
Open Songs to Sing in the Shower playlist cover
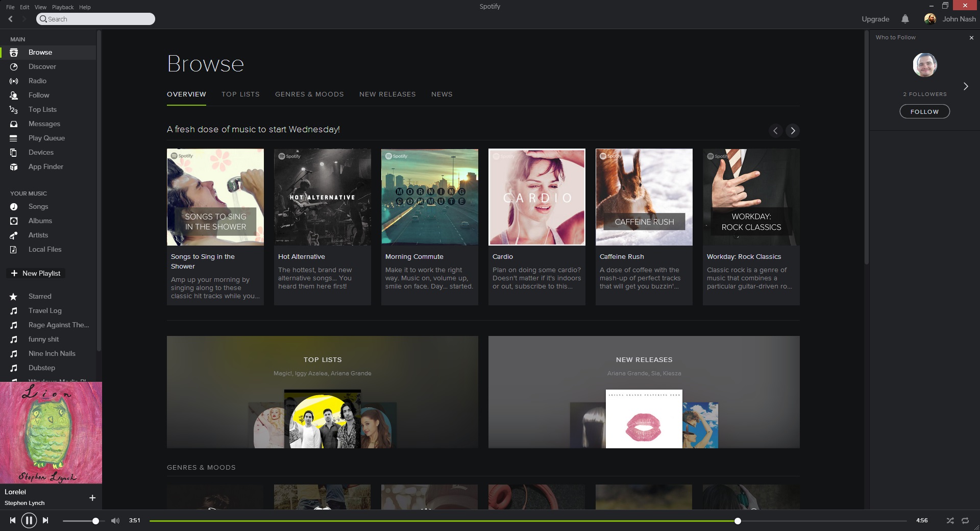click(215, 197)
